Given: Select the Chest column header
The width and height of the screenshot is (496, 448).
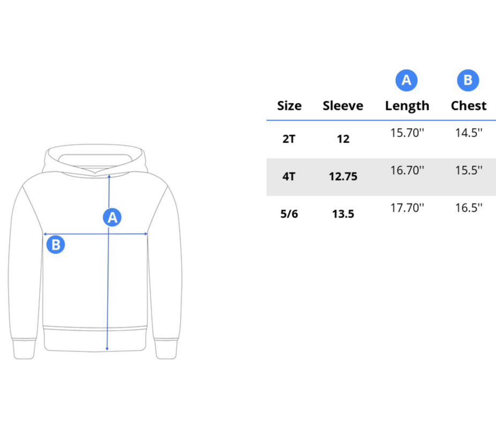Looking at the screenshot, I should click(x=469, y=106).
